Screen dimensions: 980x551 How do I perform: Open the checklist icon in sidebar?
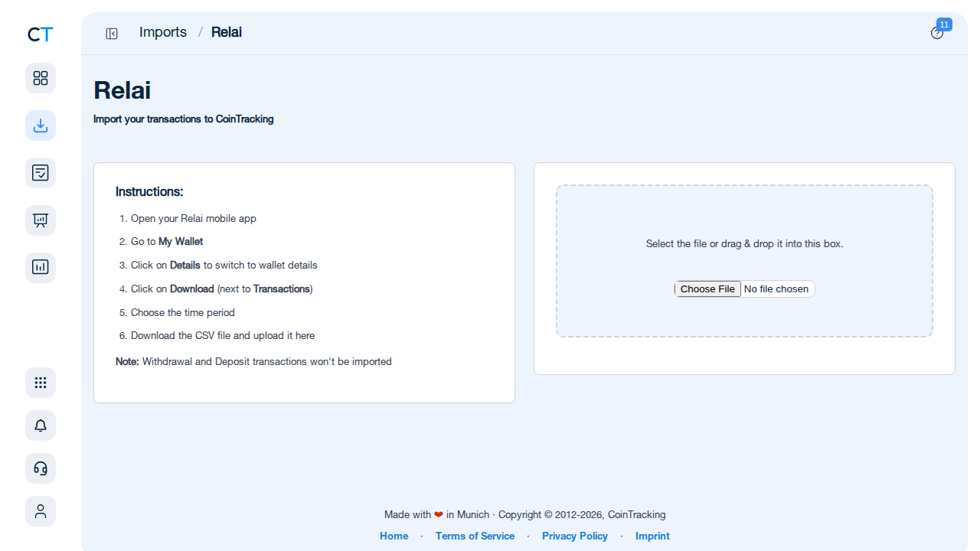[41, 173]
